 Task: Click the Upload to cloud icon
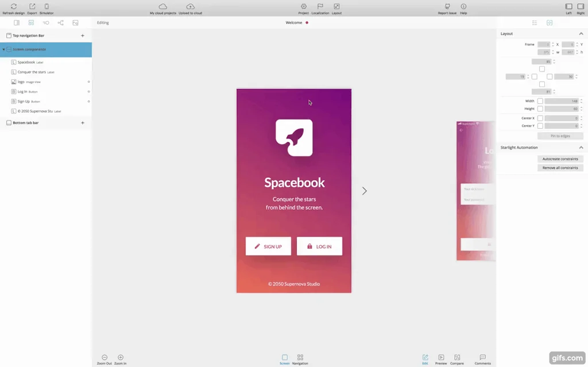point(190,6)
